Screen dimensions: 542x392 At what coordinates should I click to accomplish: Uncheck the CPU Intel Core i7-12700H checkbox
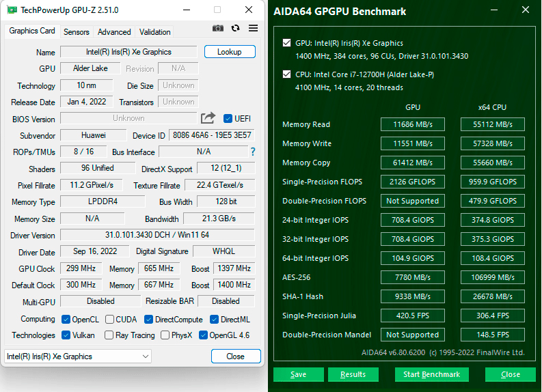[x=286, y=74]
